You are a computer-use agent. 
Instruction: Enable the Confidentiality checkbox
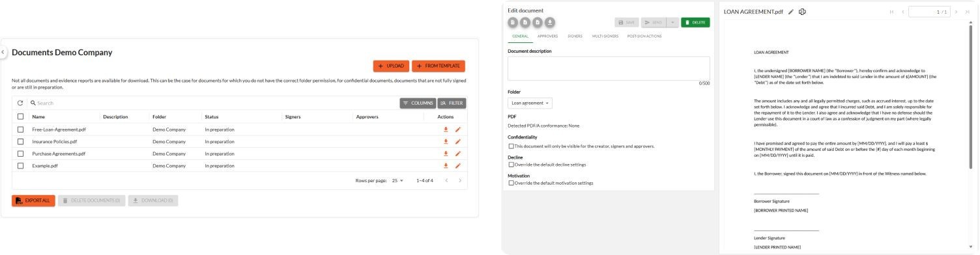click(511, 146)
